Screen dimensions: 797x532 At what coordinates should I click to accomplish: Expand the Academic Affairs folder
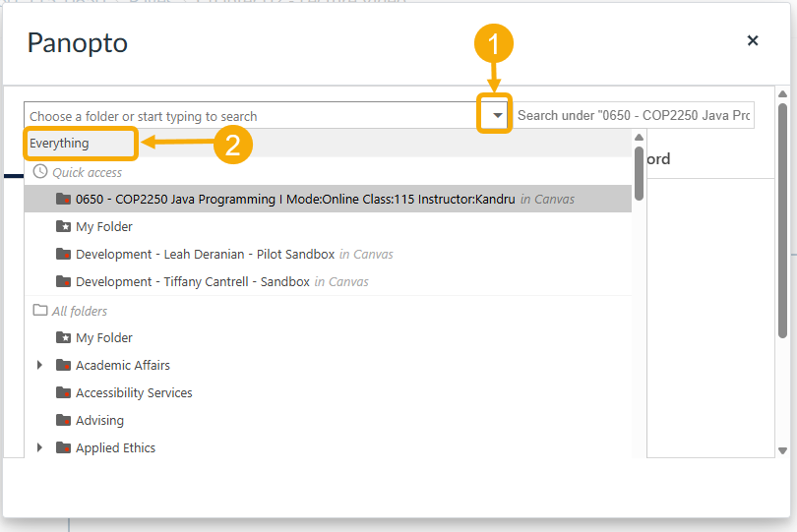tap(39, 365)
